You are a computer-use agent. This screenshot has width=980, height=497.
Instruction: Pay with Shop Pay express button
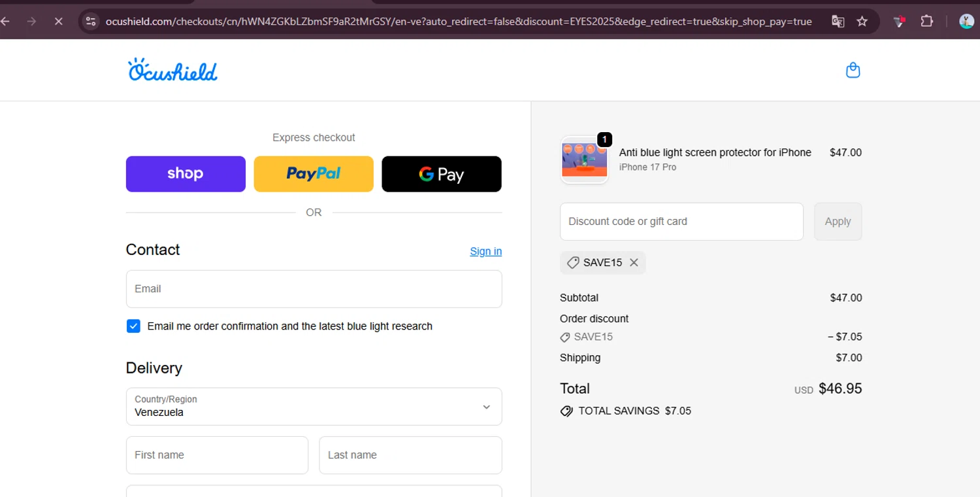point(186,174)
